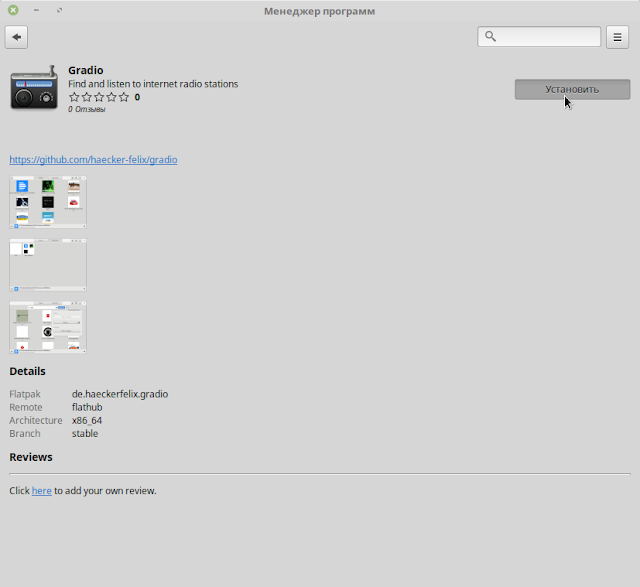Minimize the Менеджер программ window

36,10
